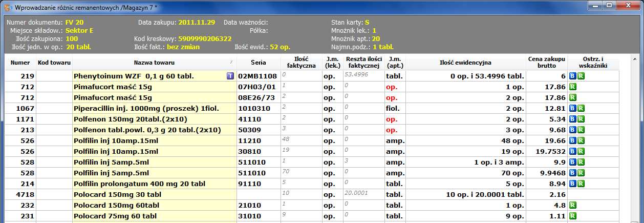Edit Reszta ilości value 20.0001 for Polocard
Image resolution: width=644 pixels, height=223 pixels.
[363, 194]
